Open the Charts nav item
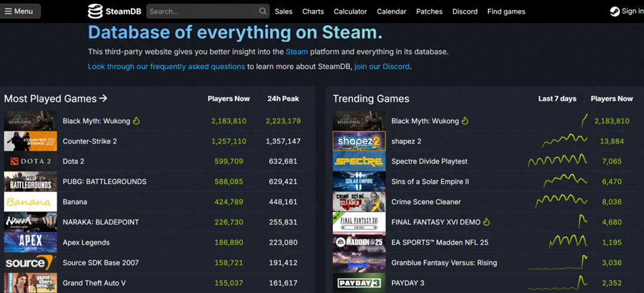The image size is (644, 293). point(313,11)
